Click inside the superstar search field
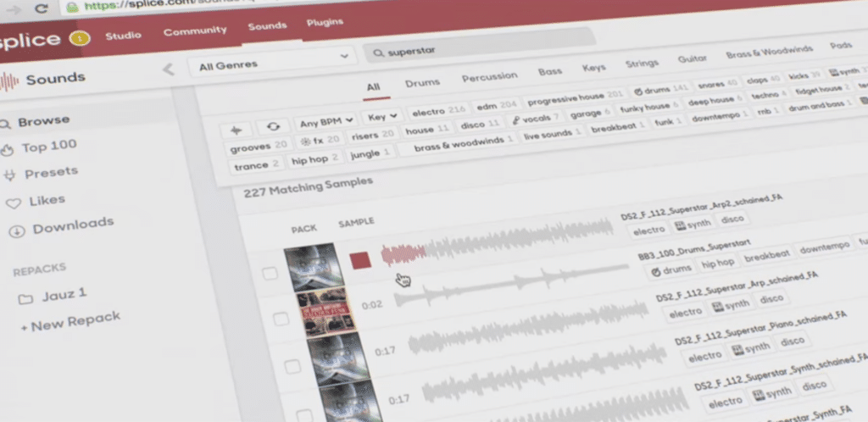 point(480,44)
